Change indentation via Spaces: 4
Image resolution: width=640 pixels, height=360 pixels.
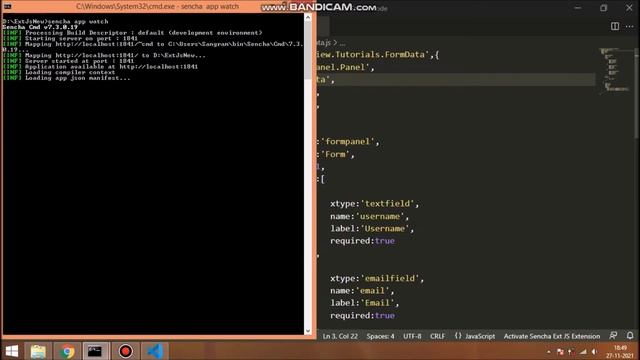pyautogui.click(x=380, y=336)
